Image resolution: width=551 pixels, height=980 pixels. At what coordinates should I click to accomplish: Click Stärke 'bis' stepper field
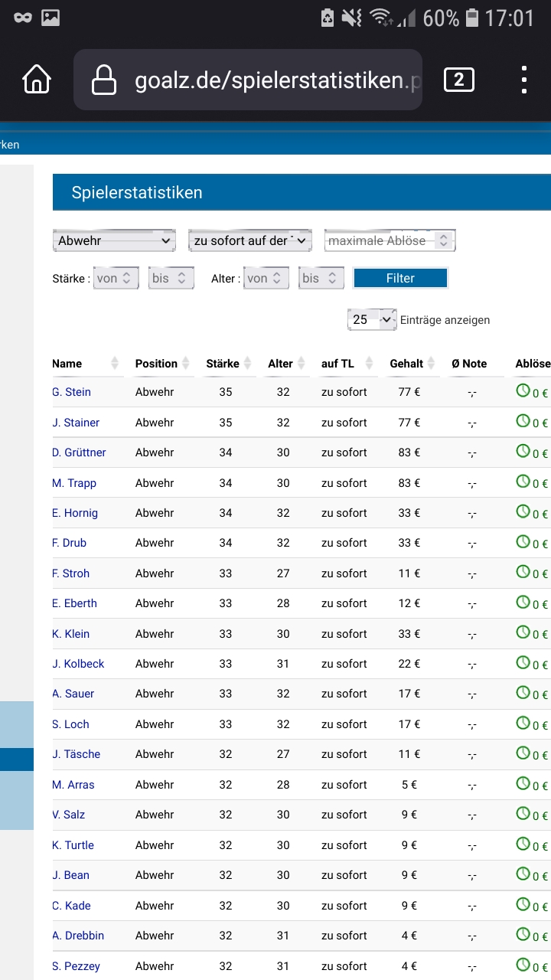(x=171, y=278)
